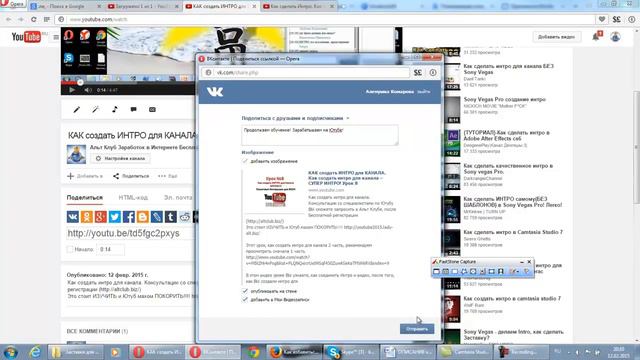
Task: Share via the Odnoklassniki orange icon
Action: click(87, 216)
